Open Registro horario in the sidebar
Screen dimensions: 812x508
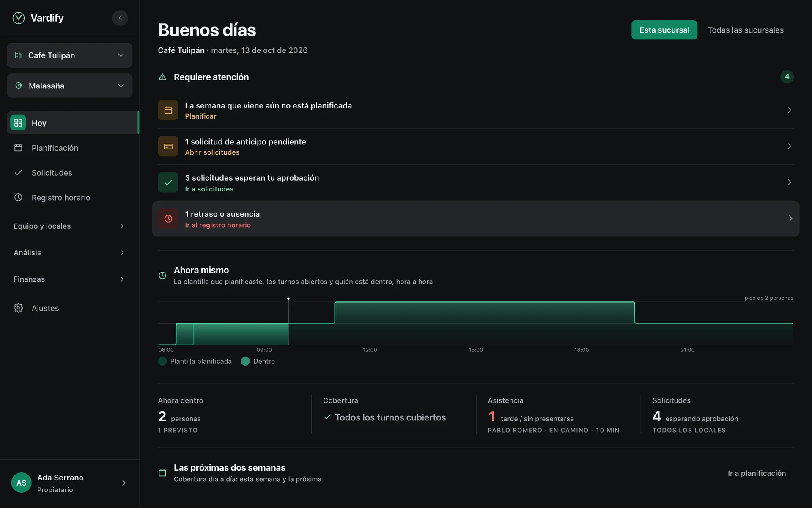(x=69, y=197)
